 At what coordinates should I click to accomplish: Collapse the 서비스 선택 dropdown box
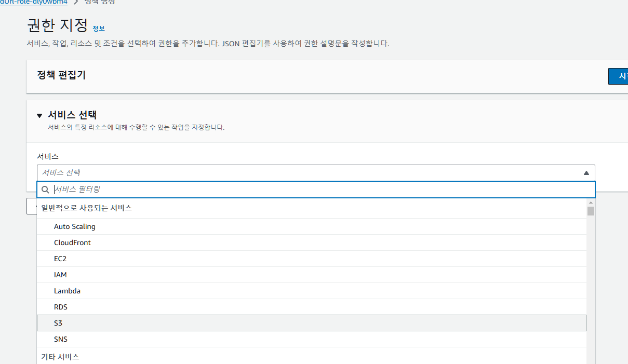click(x=316, y=173)
